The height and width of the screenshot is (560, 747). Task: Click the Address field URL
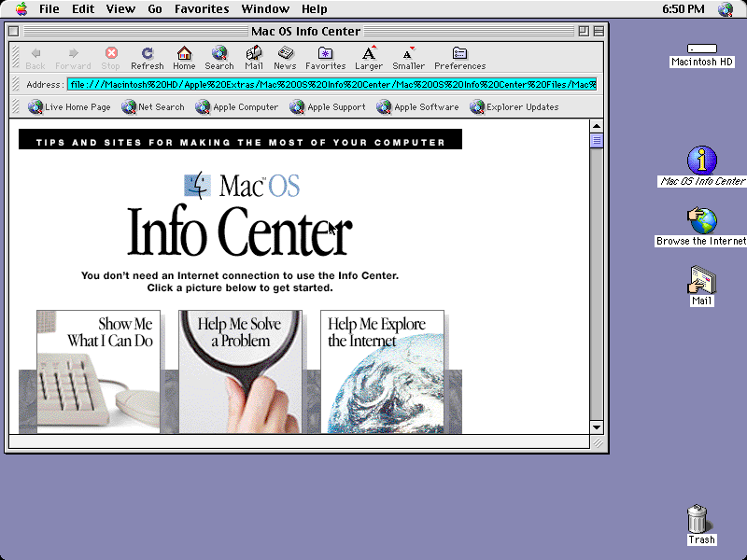pyautogui.click(x=332, y=85)
